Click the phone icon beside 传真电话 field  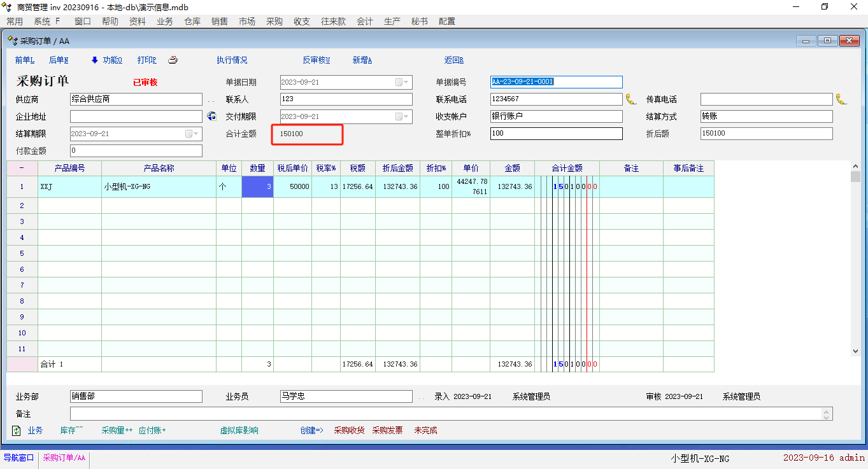[841, 99]
